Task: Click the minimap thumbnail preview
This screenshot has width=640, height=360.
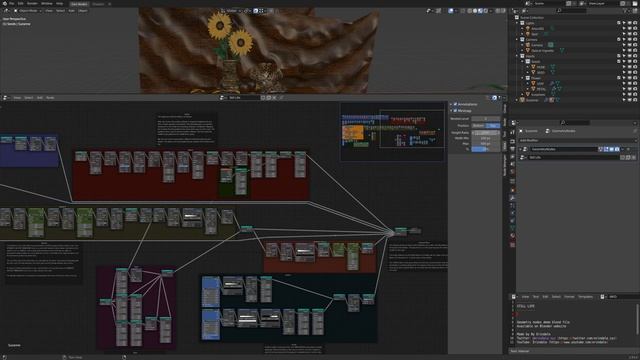Action: click(393, 131)
